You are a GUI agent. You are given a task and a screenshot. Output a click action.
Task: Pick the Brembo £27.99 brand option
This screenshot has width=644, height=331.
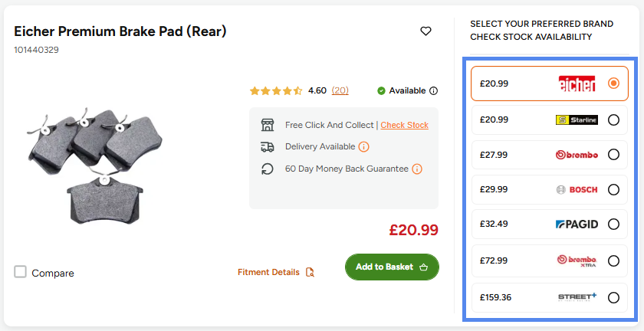click(613, 155)
